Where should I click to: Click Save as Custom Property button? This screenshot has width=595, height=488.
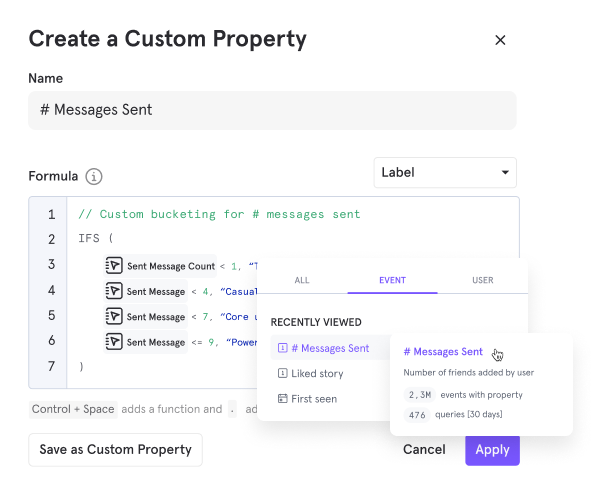(115, 450)
